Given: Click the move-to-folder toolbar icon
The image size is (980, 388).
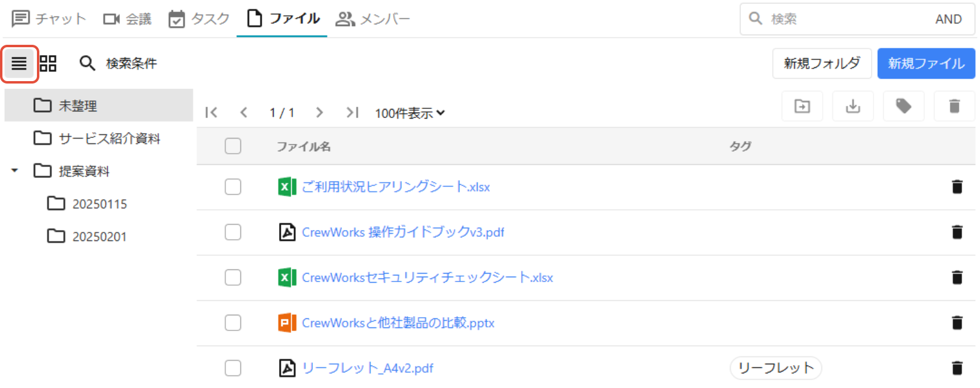Looking at the screenshot, I should (x=802, y=107).
